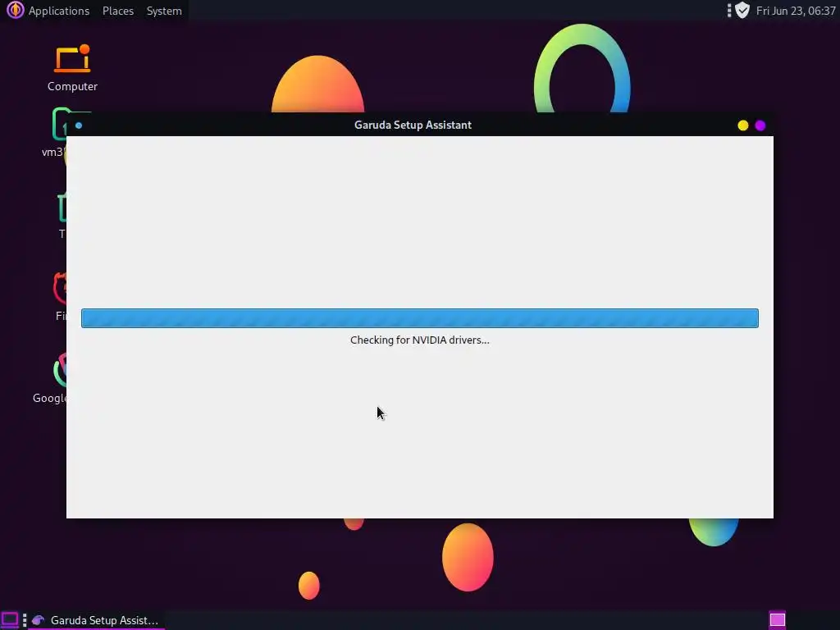
Task: Click 'Checking for NVIDIA drivers...' text
Action: (419, 340)
